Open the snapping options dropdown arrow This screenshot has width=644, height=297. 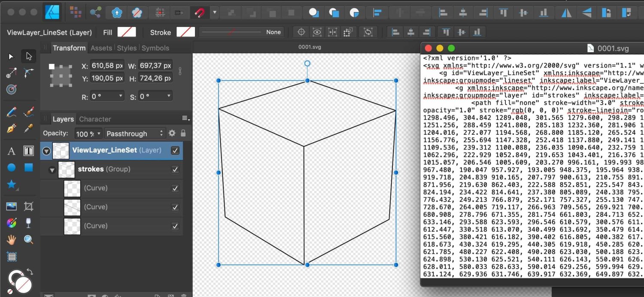pyautogui.click(x=215, y=12)
